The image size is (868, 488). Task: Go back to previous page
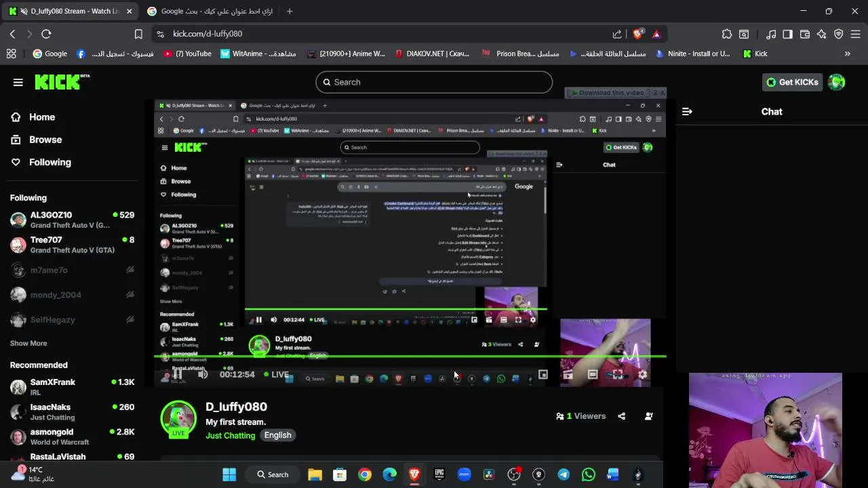click(x=12, y=34)
